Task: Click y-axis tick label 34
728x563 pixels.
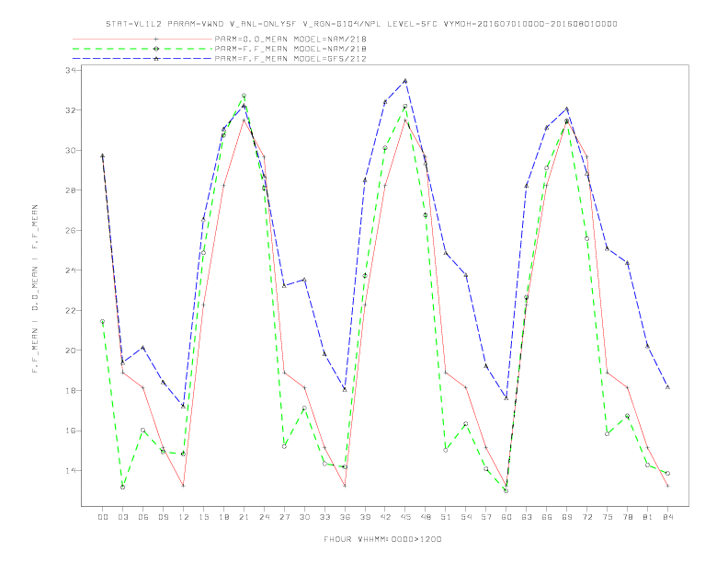Action: [x=71, y=70]
